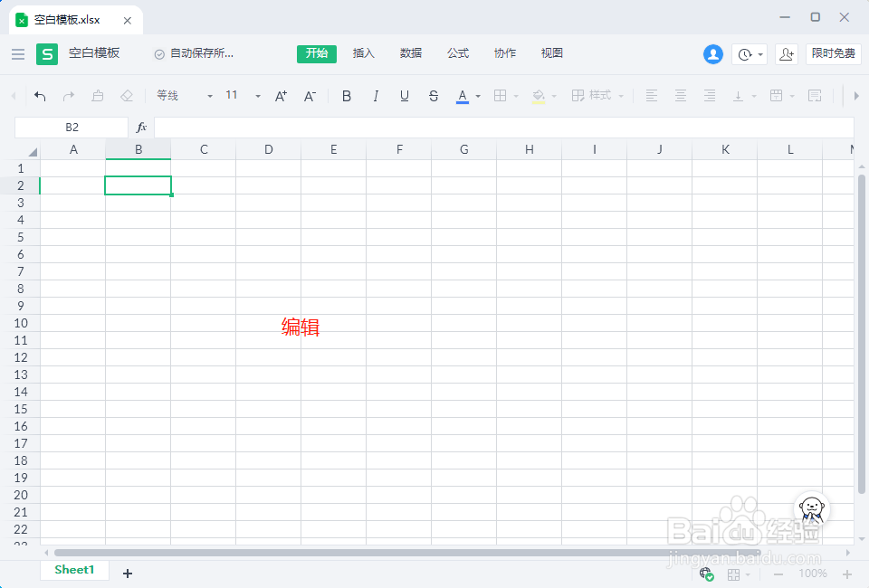
Task: Open the font color dropdown arrow
Action: click(478, 96)
